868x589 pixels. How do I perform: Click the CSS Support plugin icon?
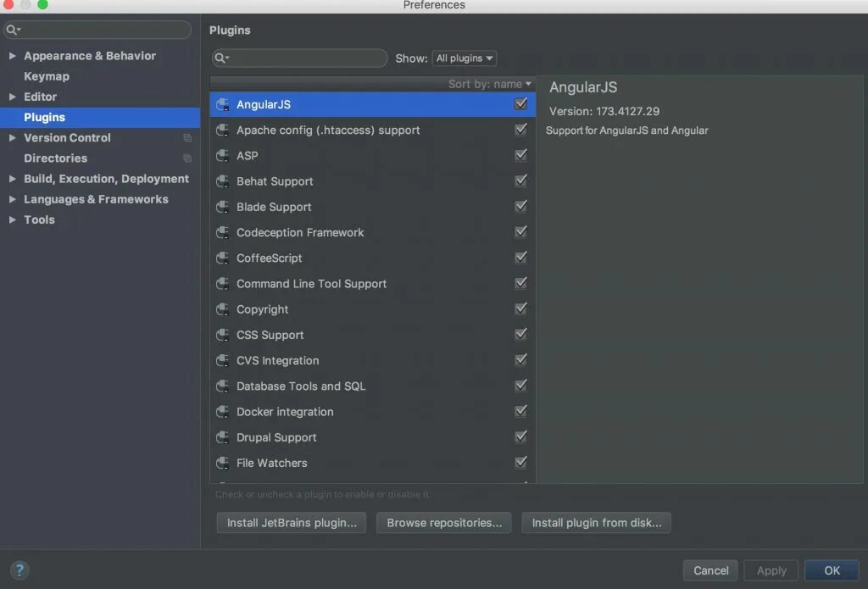tap(223, 335)
